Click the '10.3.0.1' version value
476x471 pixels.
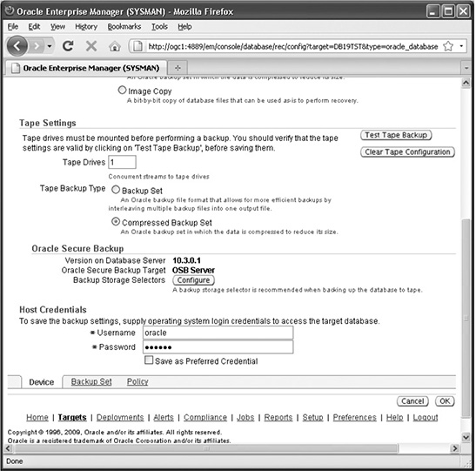[x=187, y=260]
